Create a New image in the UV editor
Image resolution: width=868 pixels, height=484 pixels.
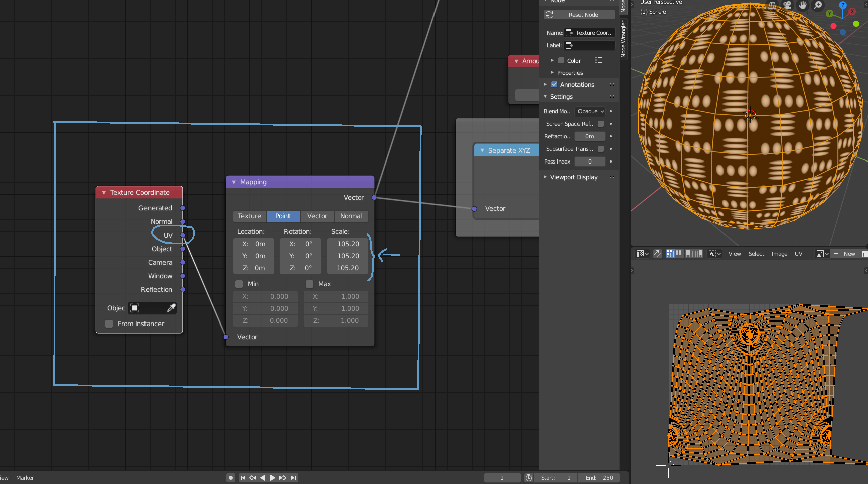click(x=844, y=254)
